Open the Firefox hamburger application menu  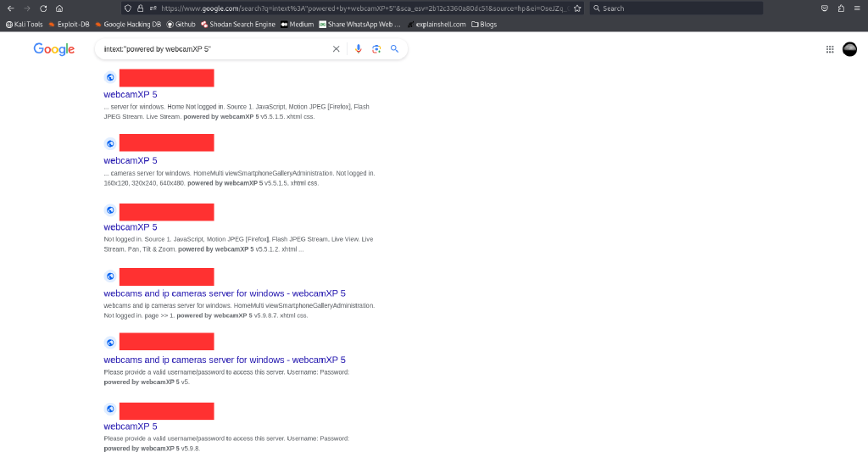point(857,8)
